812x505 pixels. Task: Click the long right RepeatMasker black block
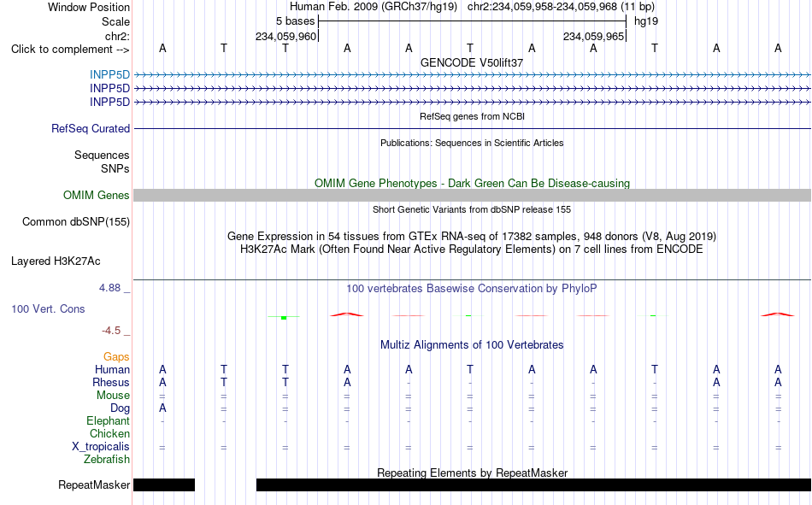[533, 484]
